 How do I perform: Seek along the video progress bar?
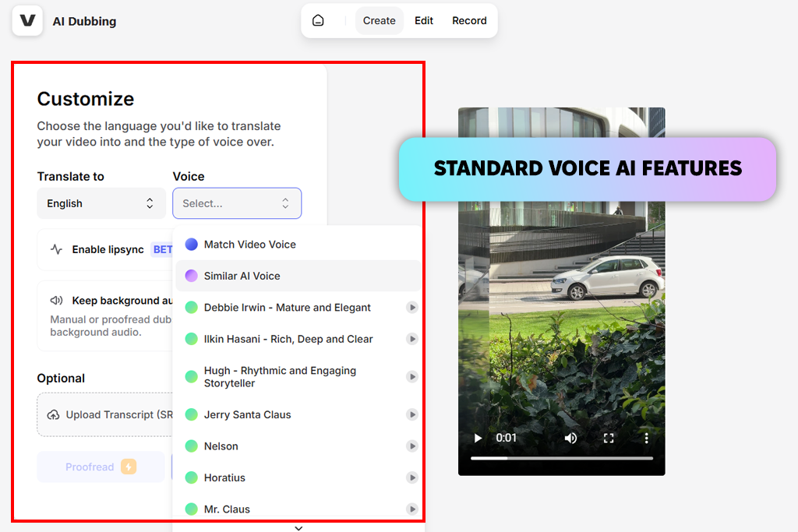[562, 458]
